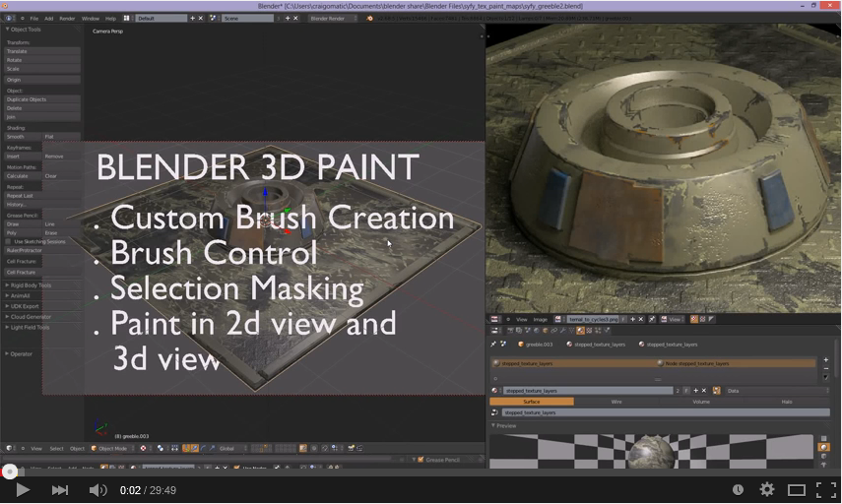Click the Join button
842x504 pixels.
(42, 117)
